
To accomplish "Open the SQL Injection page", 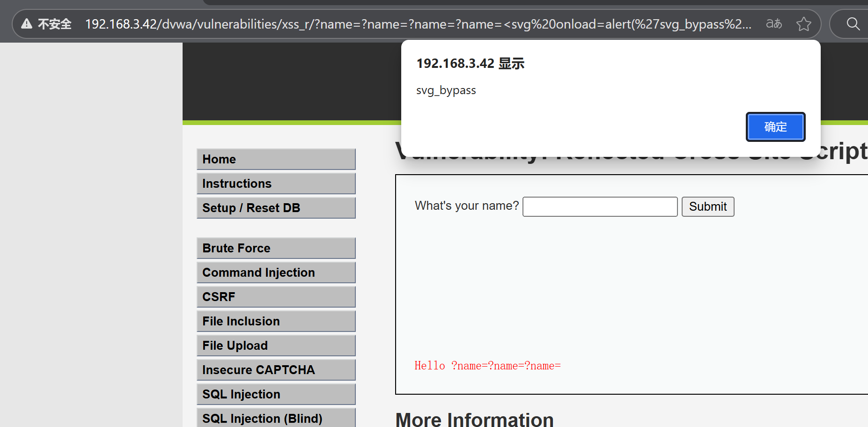I will (276, 394).
